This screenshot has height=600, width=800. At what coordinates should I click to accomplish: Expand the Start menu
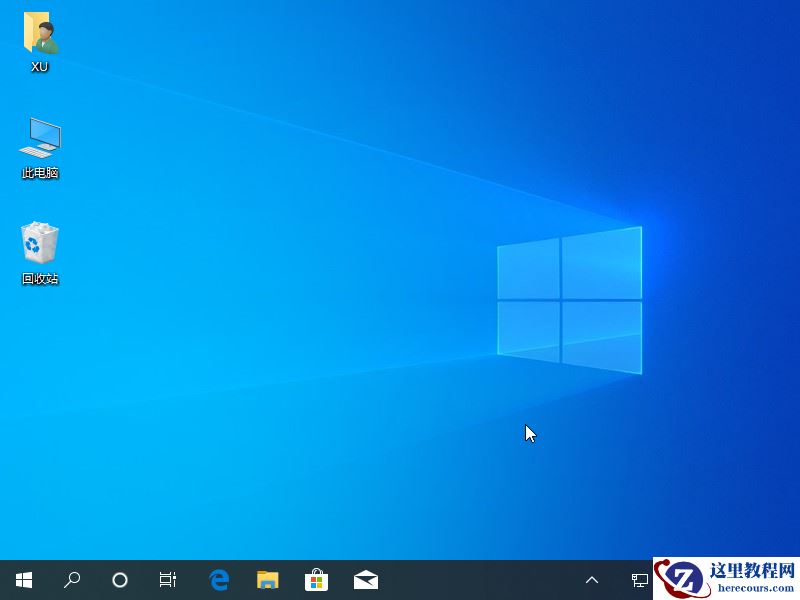point(23,580)
